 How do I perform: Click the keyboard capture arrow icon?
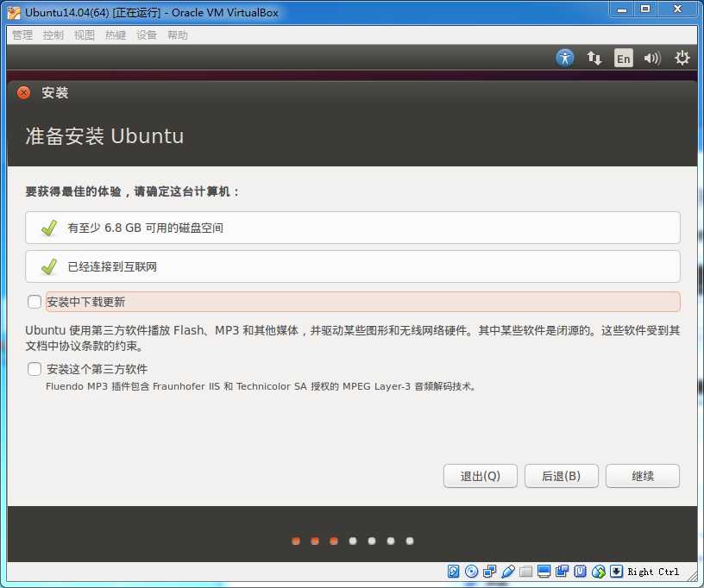pos(617,571)
